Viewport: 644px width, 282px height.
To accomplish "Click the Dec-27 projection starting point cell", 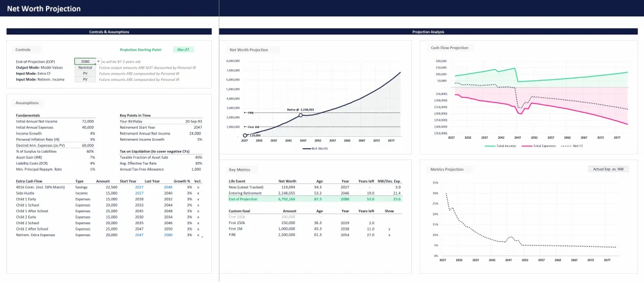I will (183, 49).
